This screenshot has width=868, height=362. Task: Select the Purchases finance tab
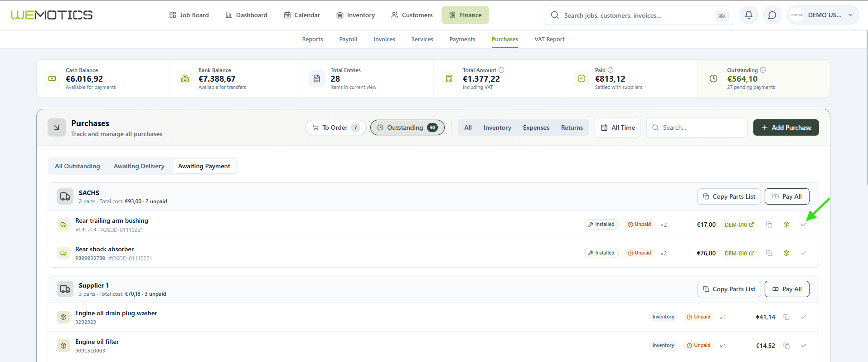505,39
